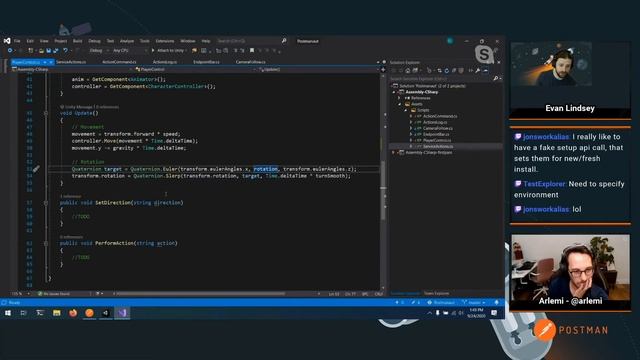
Task: Click the search magnifier in title bar
Action: click(x=284, y=41)
